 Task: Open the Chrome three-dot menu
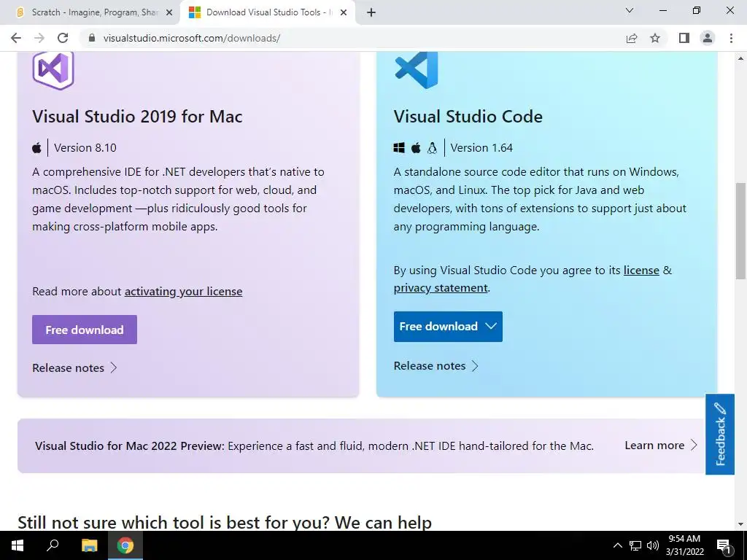[x=731, y=38]
